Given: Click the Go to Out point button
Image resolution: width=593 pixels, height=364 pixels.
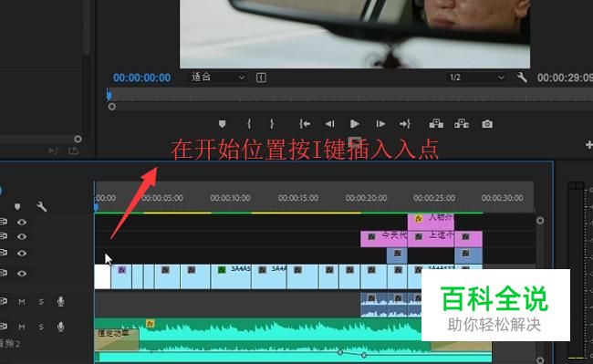Looking at the screenshot, I should coord(405,123).
